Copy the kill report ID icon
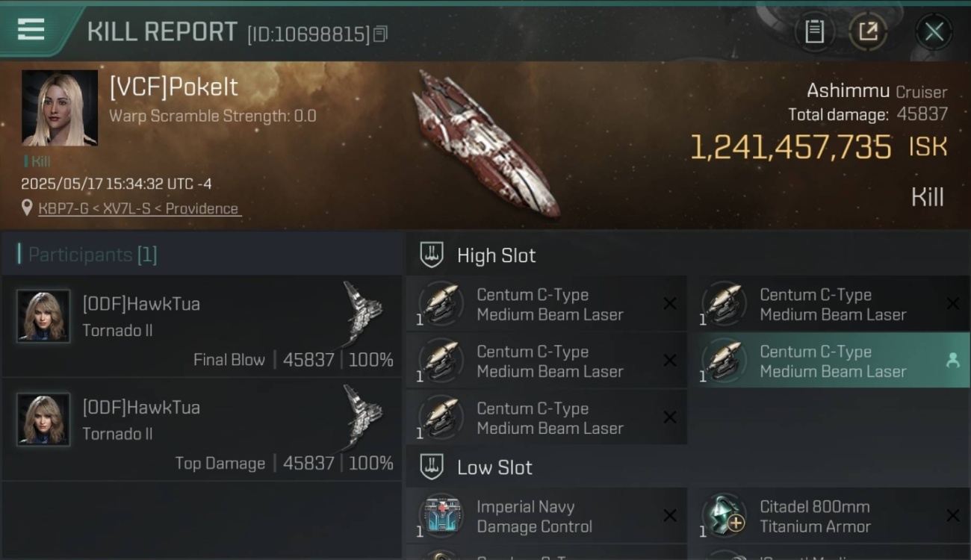This screenshot has width=971, height=560. pos(380,34)
